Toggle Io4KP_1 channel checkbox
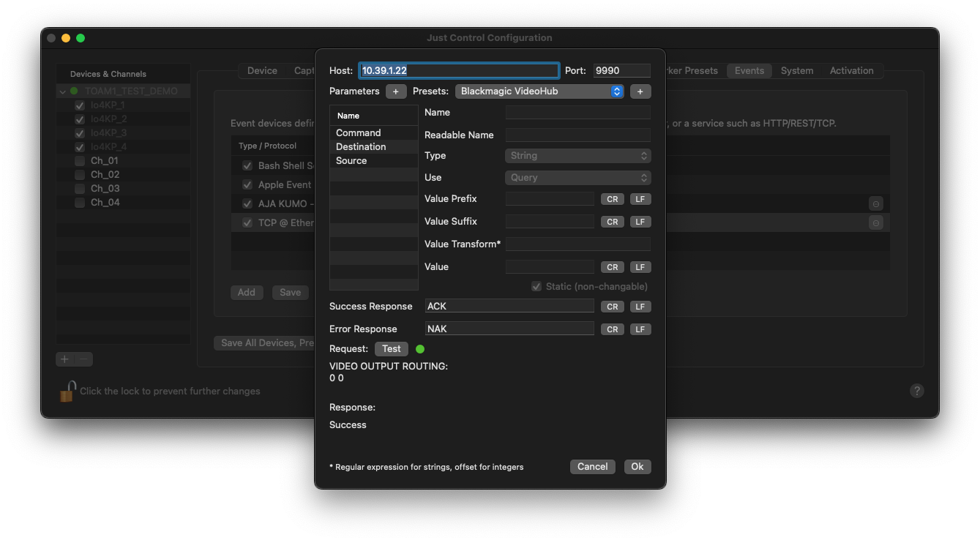This screenshot has width=980, height=543. point(80,105)
